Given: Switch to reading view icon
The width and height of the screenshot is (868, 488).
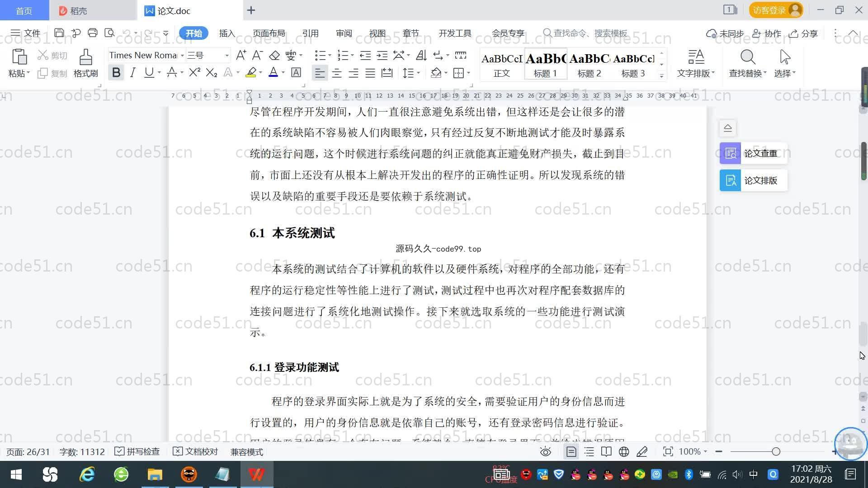Looking at the screenshot, I should (x=606, y=451).
